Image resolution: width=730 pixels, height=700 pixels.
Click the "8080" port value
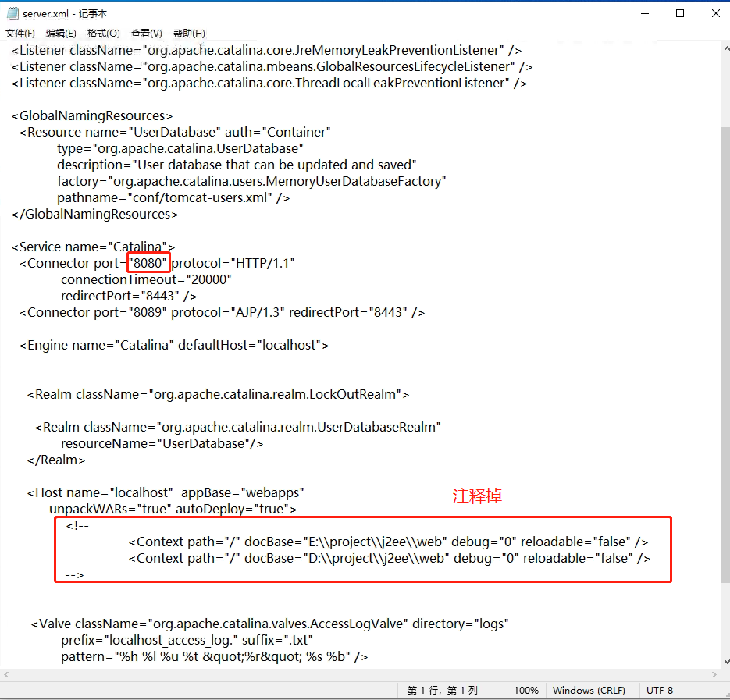(x=148, y=264)
